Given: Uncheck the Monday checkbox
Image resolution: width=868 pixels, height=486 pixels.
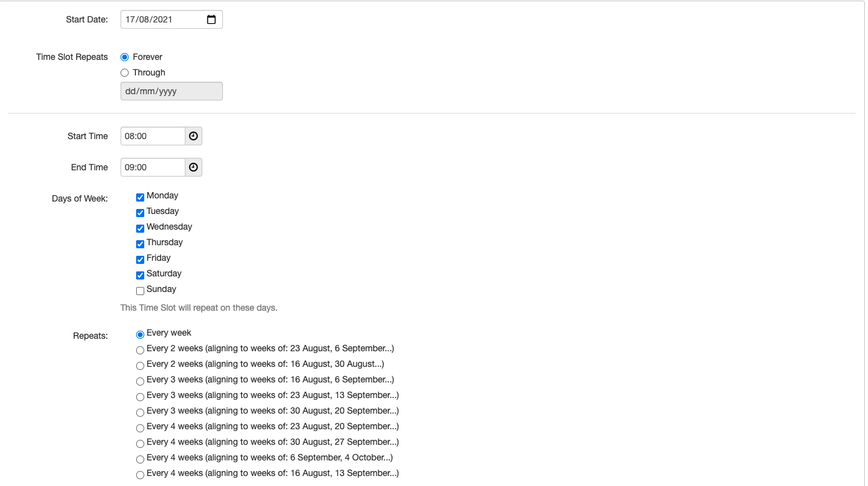Looking at the screenshot, I should pos(140,197).
